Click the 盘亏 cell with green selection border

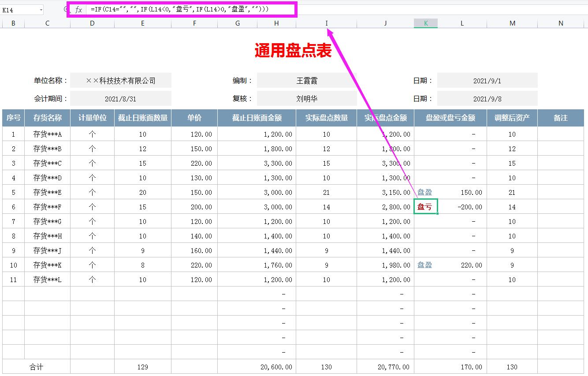[x=424, y=207]
